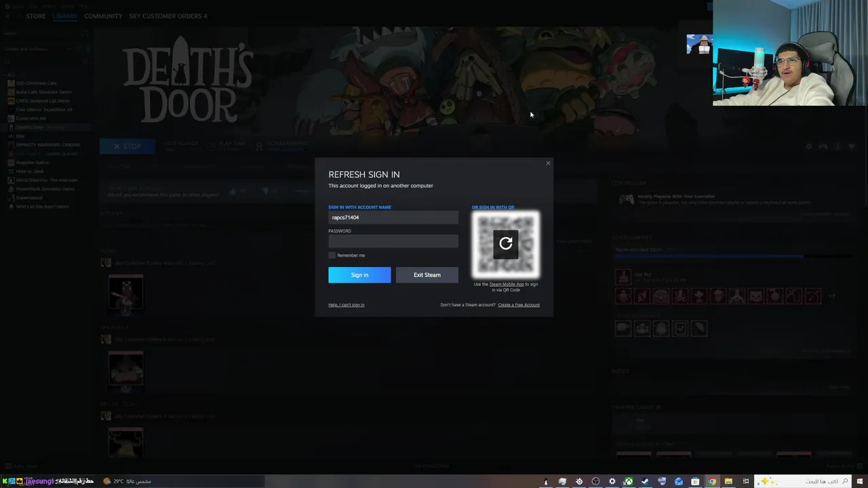Select Hide vs. Seek in library

coord(30,171)
